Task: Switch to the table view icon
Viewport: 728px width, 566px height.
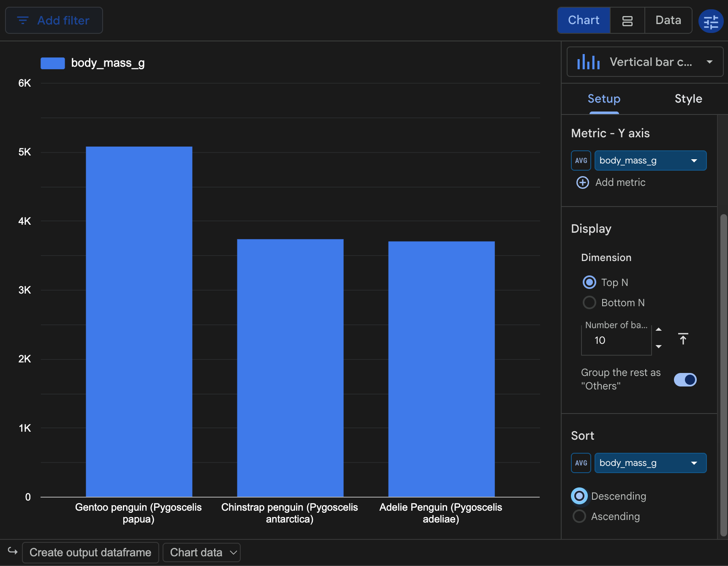Action: tap(627, 21)
